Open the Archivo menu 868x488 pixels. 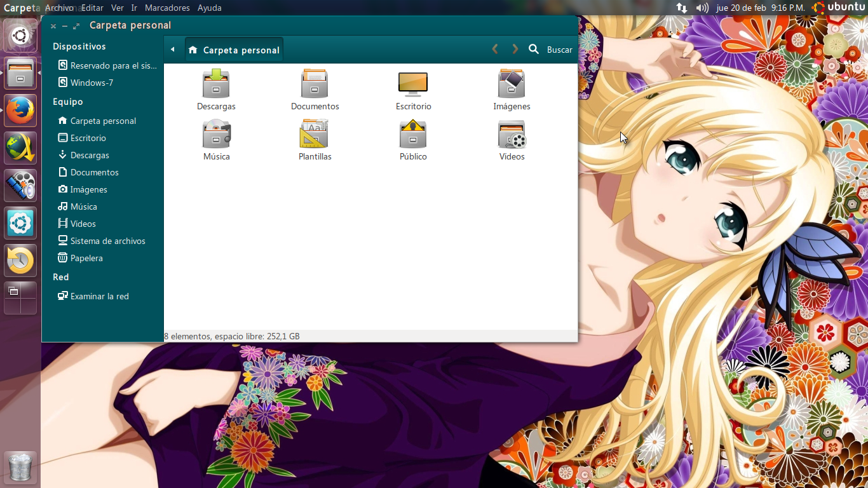point(59,8)
